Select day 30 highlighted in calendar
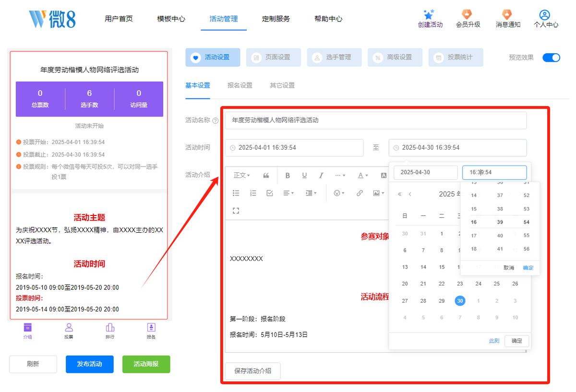 point(460,301)
